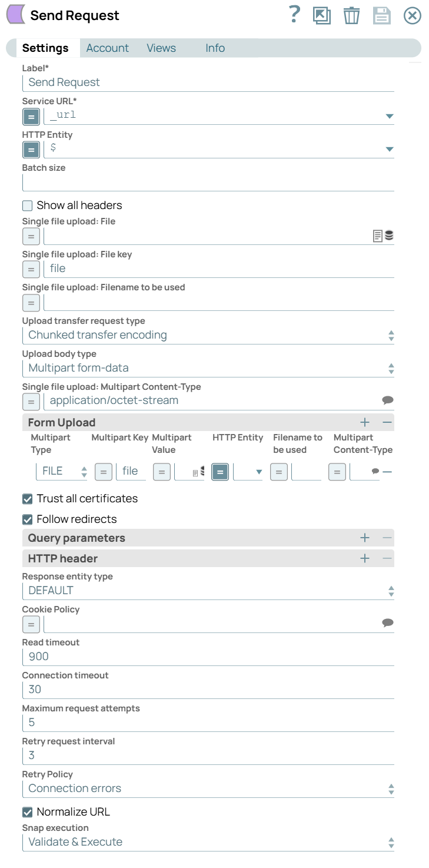Toggle expression mode for Service URL

pos(31,116)
